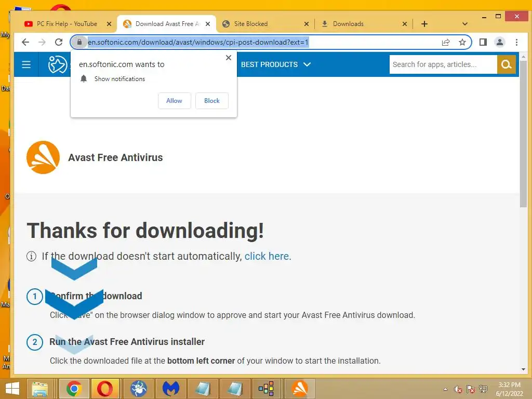Screen dimensions: 532x399
Task: Block softonic notifications
Action: (212, 101)
